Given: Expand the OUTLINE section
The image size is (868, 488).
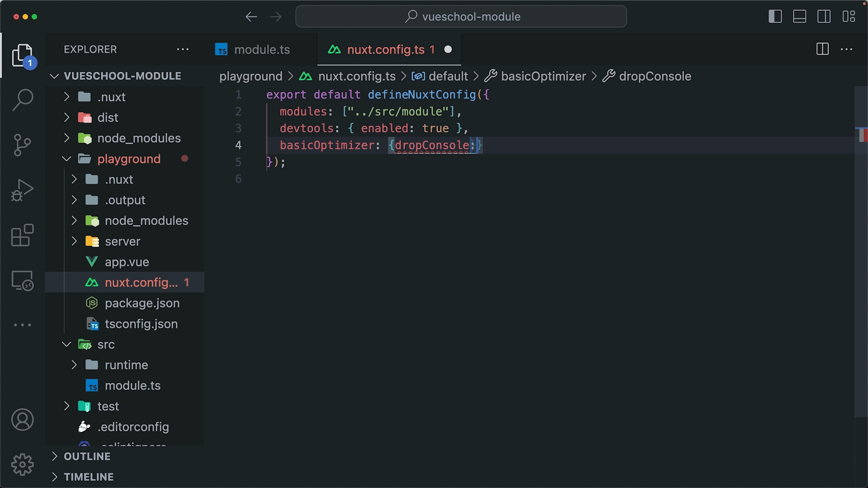Looking at the screenshot, I should pos(125,456).
